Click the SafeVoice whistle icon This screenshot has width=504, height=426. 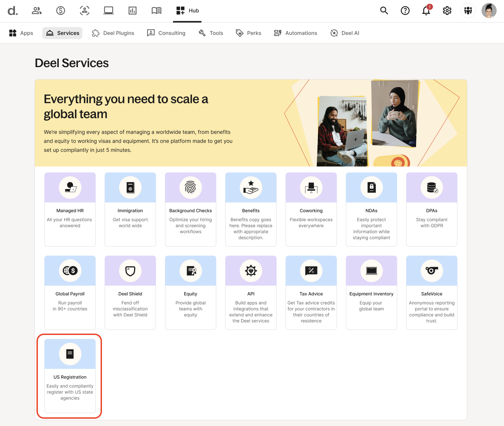pos(432,271)
